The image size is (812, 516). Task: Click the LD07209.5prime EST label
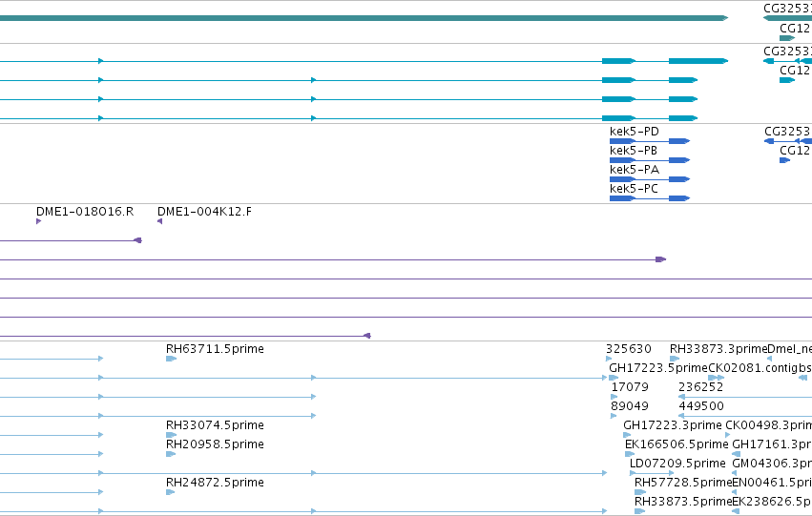[x=677, y=464]
